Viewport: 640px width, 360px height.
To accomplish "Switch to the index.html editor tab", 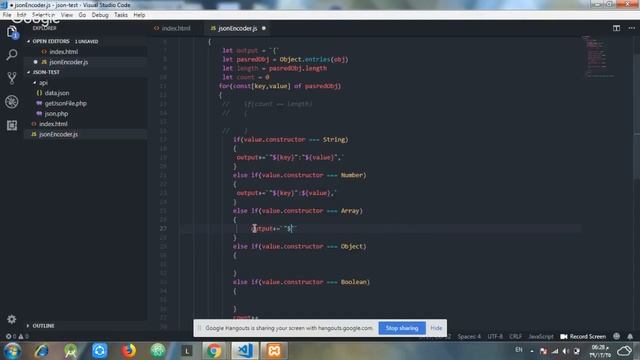I will click(176, 28).
